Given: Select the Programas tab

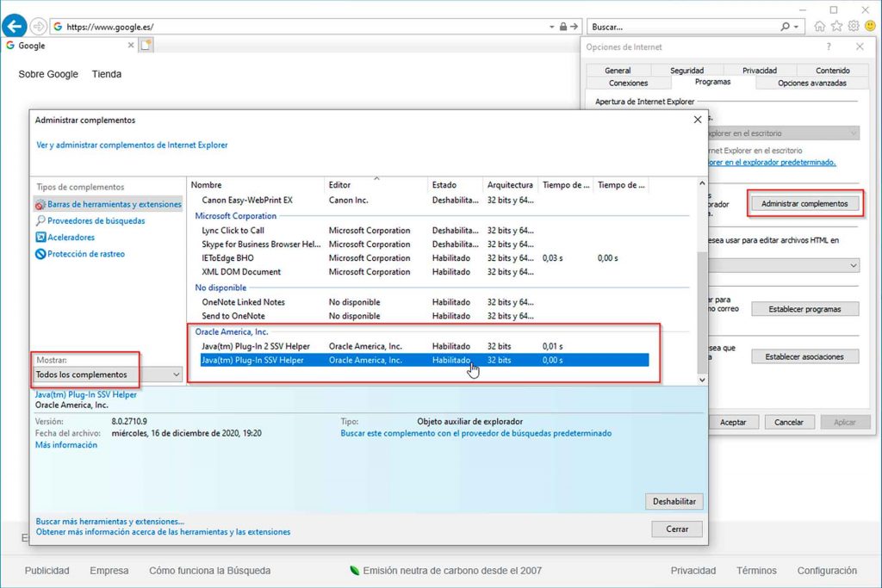Looking at the screenshot, I should tap(712, 82).
